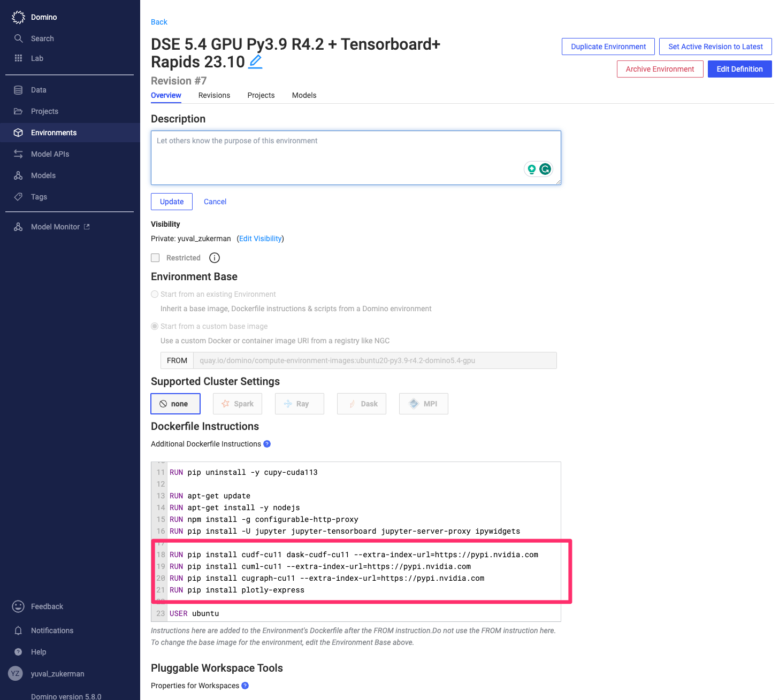Viewport: 779px width, 700px height.
Task: Select the none cluster setting
Action: click(x=175, y=404)
